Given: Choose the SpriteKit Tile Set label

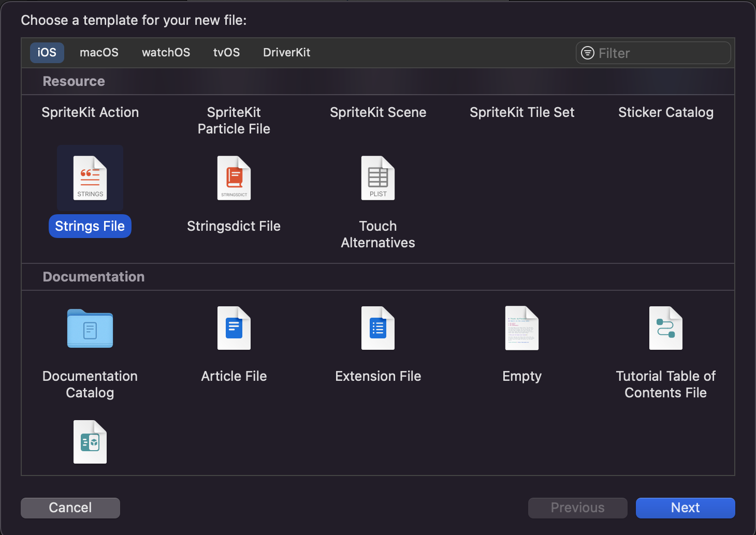Looking at the screenshot, I should pyautogui.click(x=522, y=112).
